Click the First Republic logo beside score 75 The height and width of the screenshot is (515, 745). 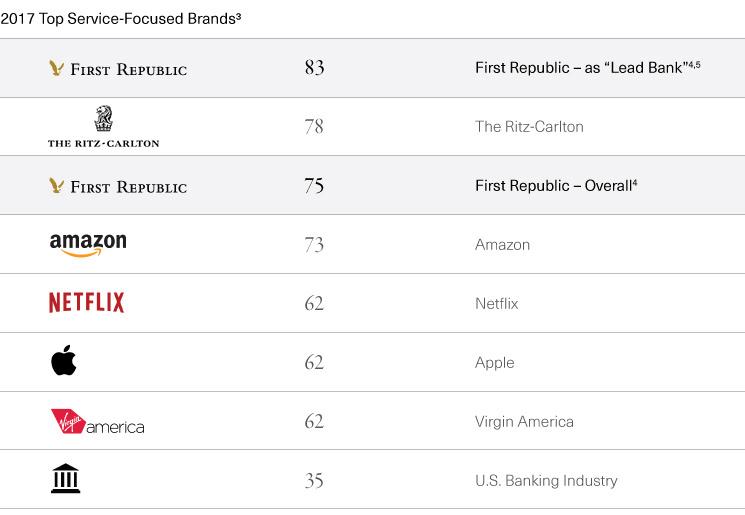(118, 186)
